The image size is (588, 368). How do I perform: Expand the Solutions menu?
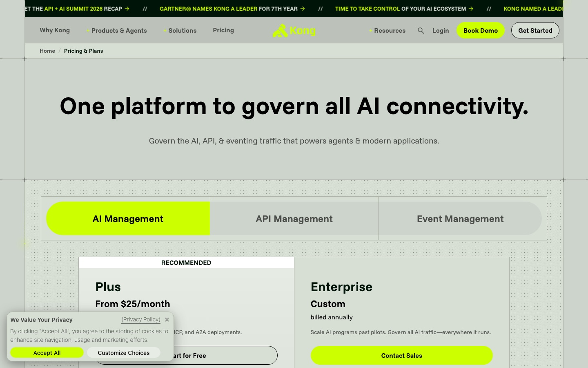point(180,31)
